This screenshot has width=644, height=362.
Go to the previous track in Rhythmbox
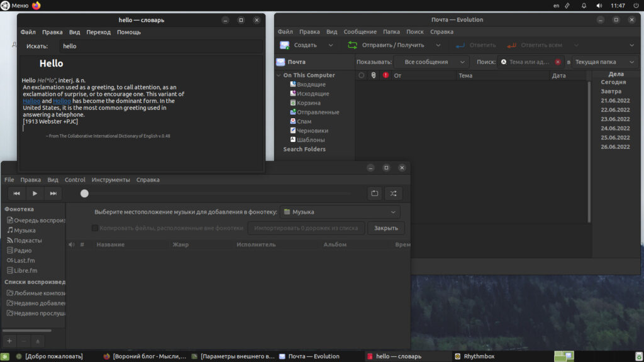[x=17, y=194]
